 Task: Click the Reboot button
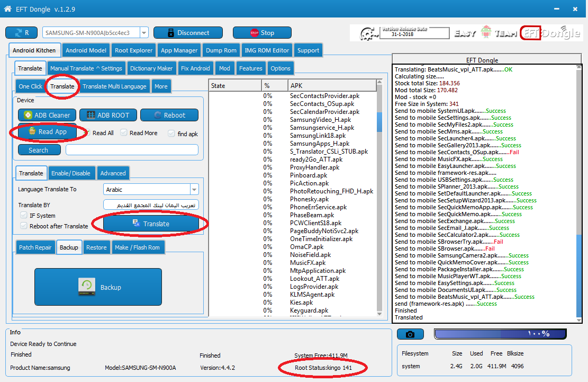point(169,115)
